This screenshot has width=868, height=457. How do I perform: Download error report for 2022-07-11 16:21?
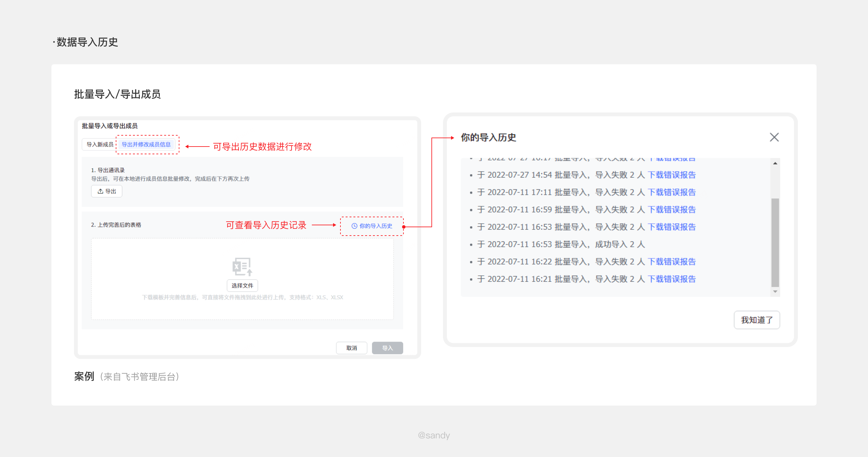(x=672, y=279)
